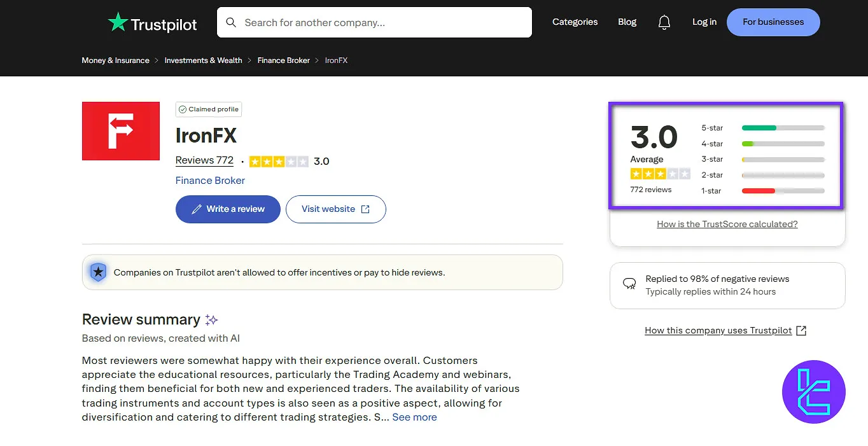The height and width of the screenshot is (446, 868).
Task: Open the Log in page
Action: tap(704, 22)
